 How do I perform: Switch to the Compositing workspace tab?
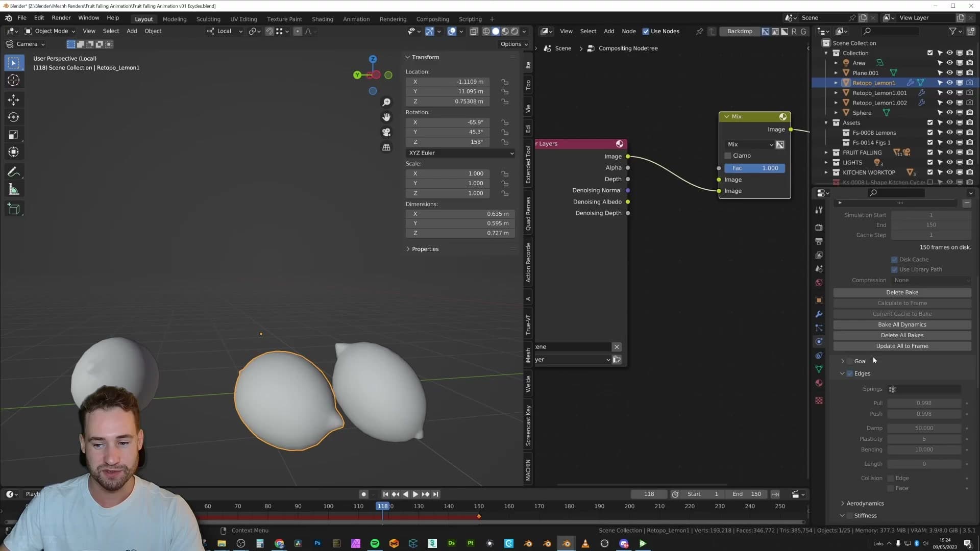[432, 19]
